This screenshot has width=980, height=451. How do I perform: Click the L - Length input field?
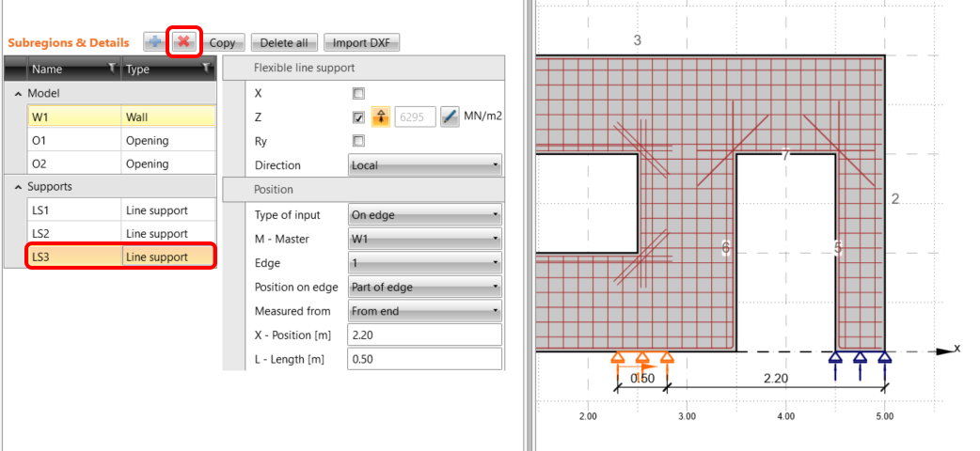point(424,359)
